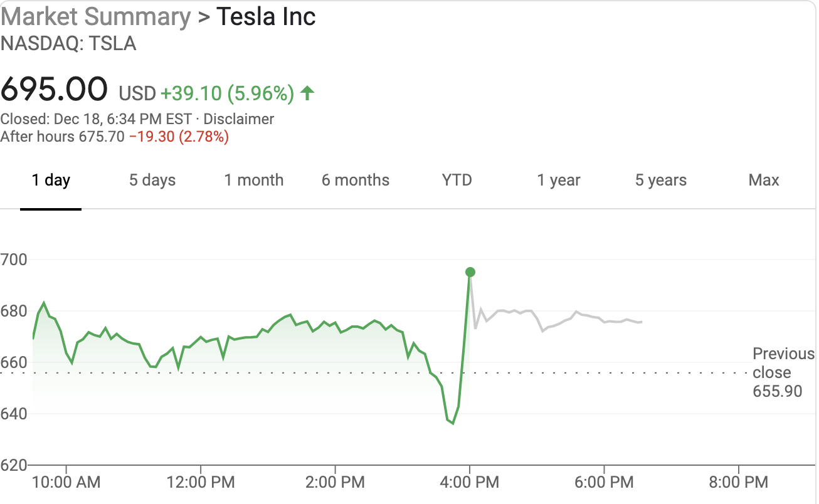Image resolution: width=819 pixels, height=504 pixels.
Task: Open the Market Summary link
Action: coord(95,17)
